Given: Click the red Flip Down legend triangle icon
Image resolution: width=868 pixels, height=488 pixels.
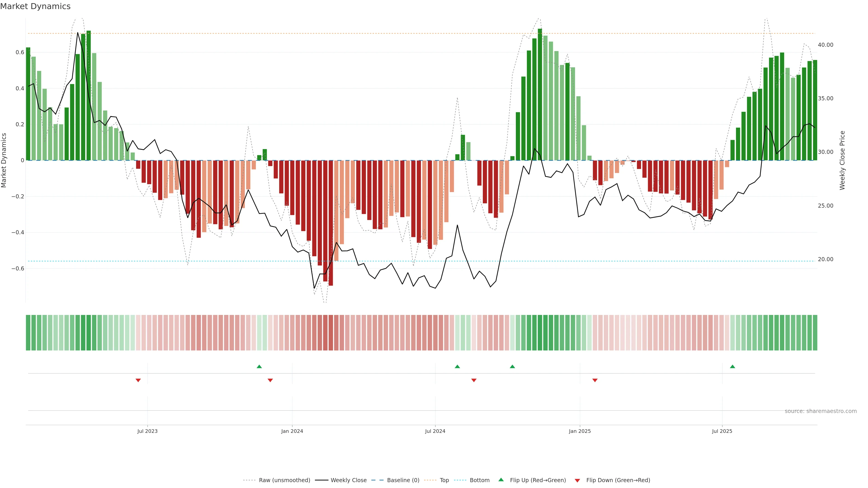Looking at the screenshot, I should 577,480.
